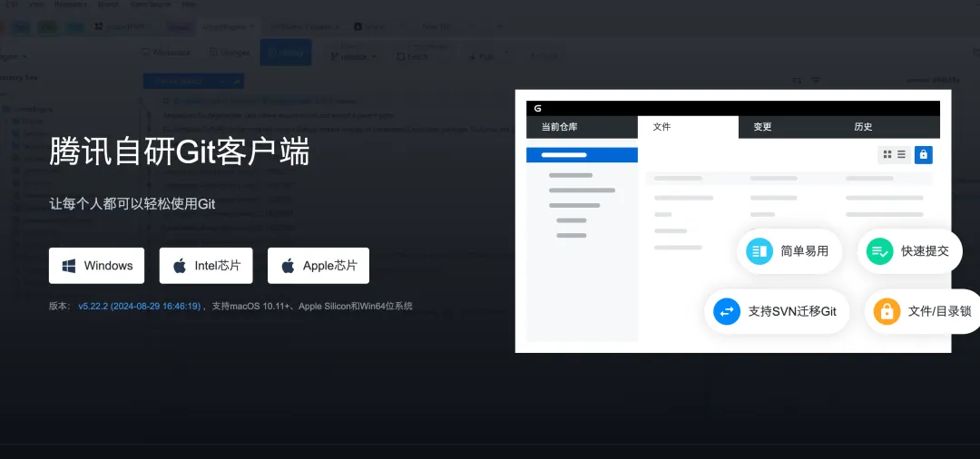The image size is (980, 459).
Task: Open the v5.22.2 version link
Action: point(139,307)
